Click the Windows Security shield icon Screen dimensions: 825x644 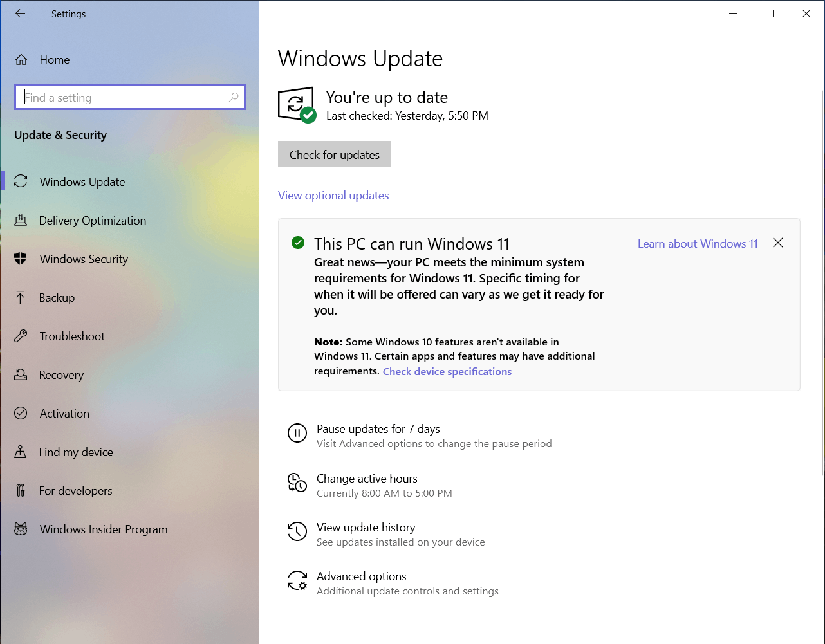(21, 259)
